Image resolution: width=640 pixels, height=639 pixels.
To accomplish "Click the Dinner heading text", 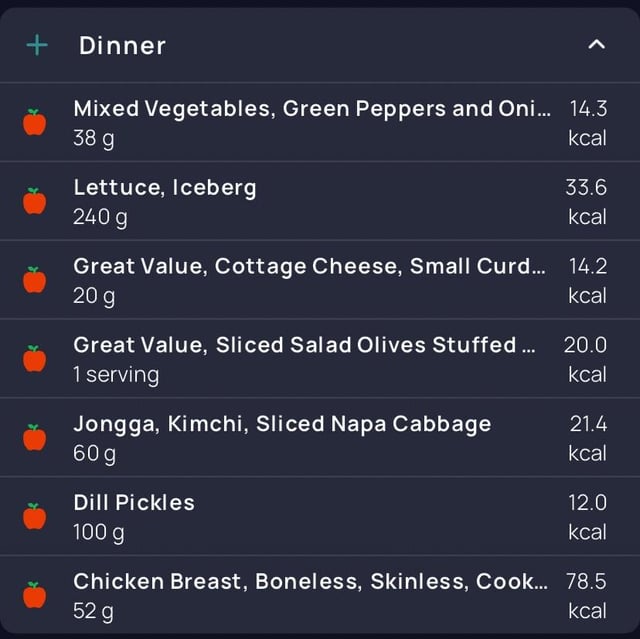I will tap(122, 45).
